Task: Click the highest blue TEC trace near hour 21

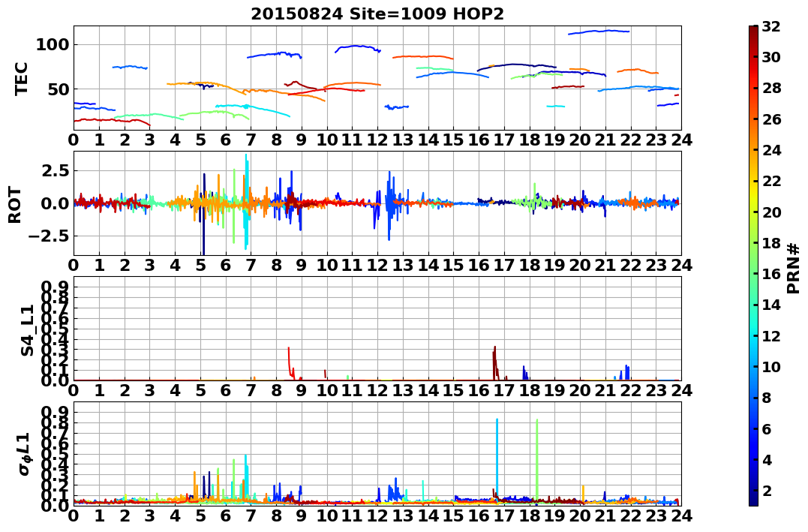Action: pos(599,32)
